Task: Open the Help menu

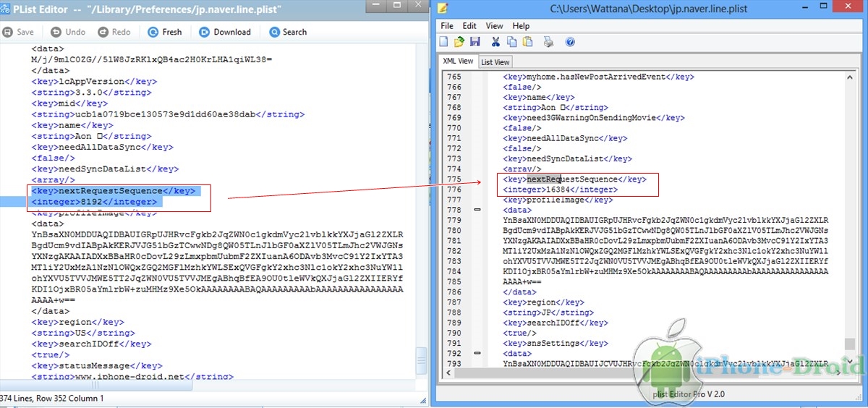Action: coord(521,26)
